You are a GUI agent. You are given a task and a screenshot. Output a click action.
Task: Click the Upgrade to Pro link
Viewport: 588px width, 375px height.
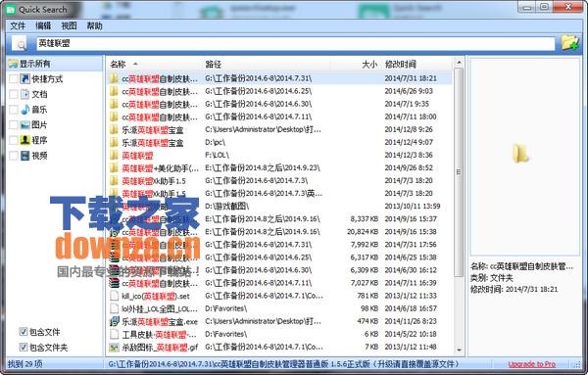[x=532, y=364]
